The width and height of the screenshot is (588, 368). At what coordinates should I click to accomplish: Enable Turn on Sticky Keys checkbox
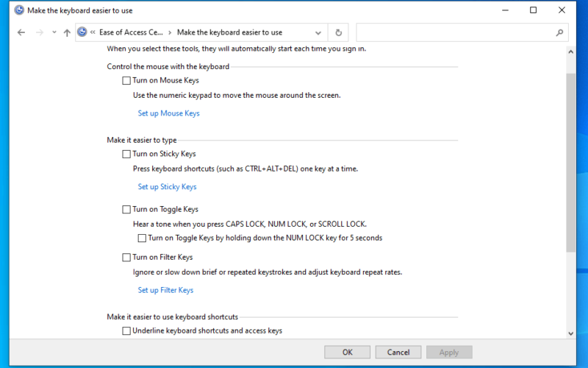click(126, 154)
